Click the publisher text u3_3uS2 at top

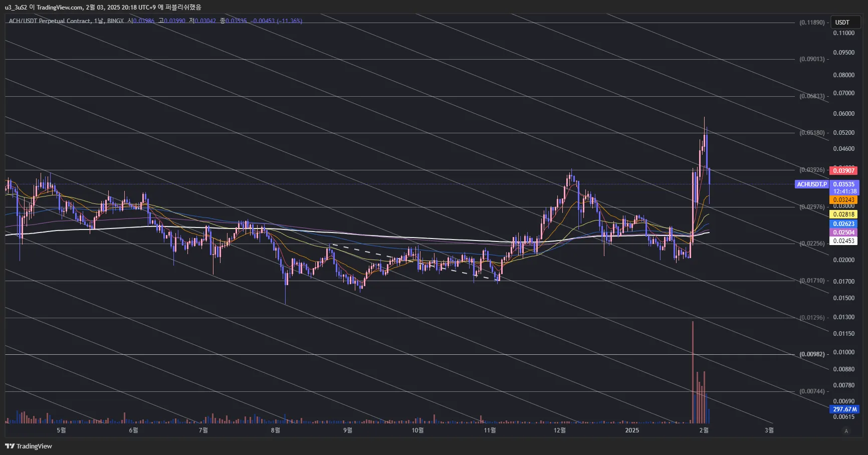(x=16, y=8)
